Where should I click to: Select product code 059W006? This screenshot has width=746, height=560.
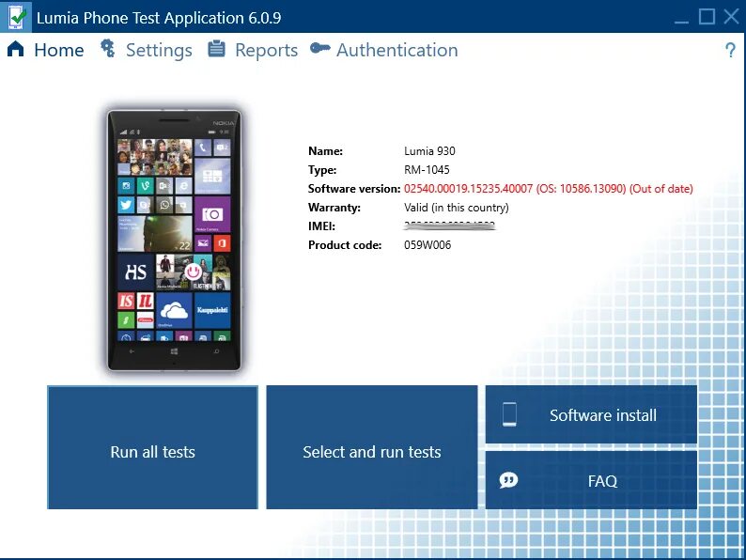[x=427, y=245]
